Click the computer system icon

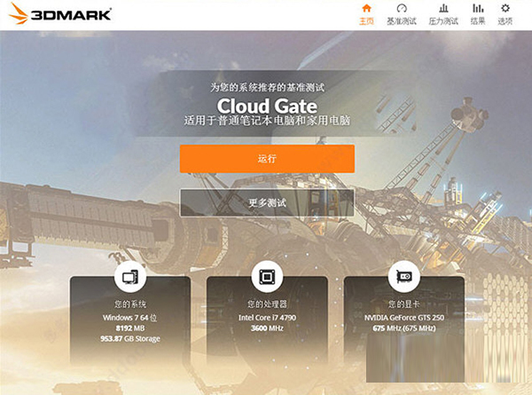pyautogui.click(x=130, y=277)
